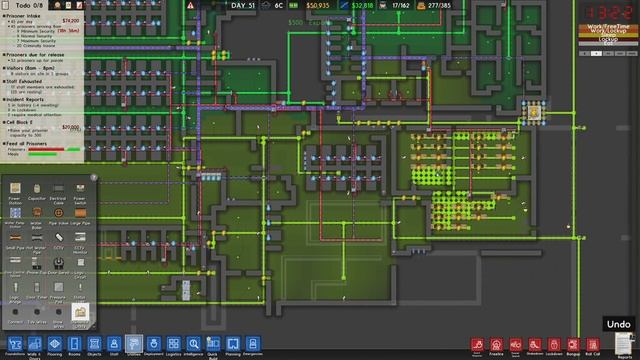Click the digital clock display
The height and width of the screenshot is (360, 640).
pos(608,12)
